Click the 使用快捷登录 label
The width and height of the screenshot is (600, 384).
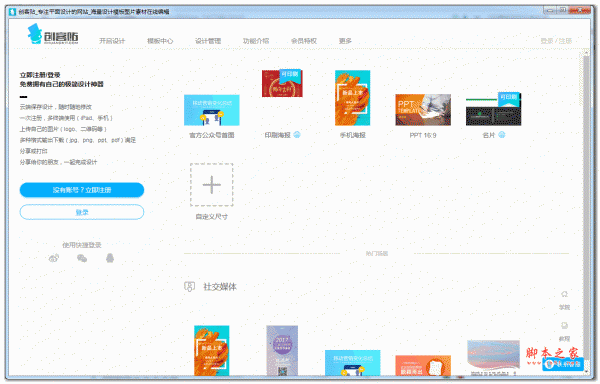point(82,245)
